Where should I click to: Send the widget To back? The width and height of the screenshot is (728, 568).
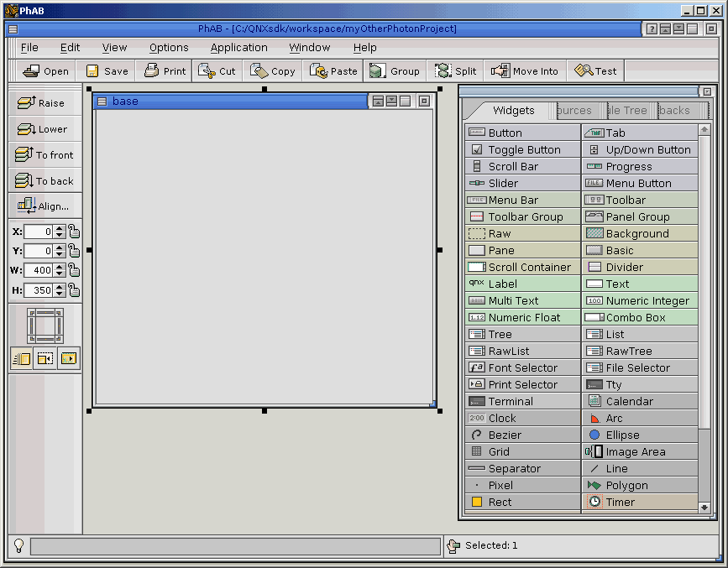pos(45,180)
